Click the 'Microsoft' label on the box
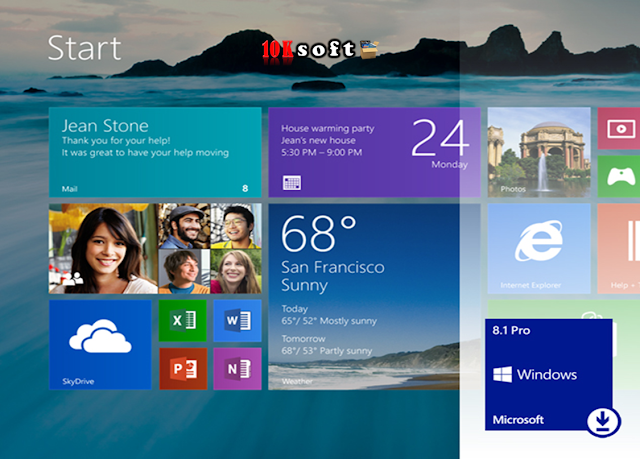 point(518,419)
